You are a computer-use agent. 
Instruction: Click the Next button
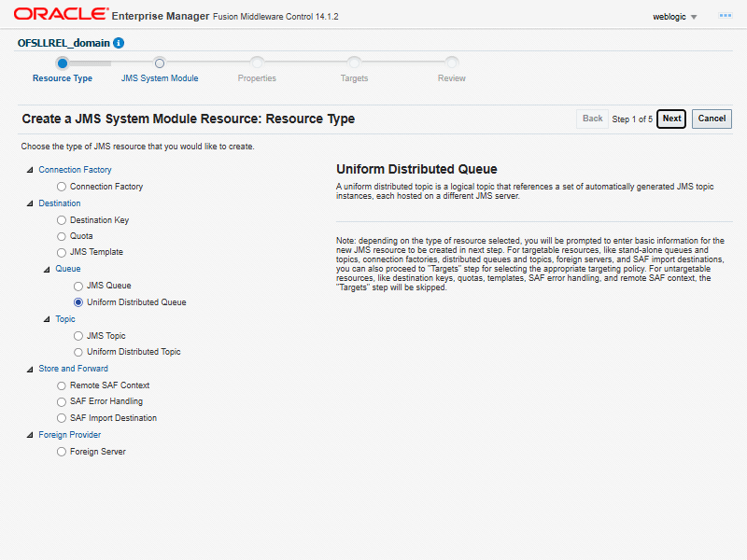coord(671,119)
